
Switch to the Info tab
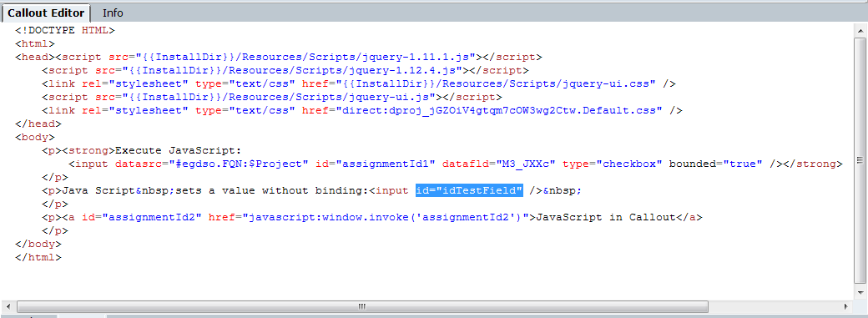pyautogui.click(x=113, y=13)
